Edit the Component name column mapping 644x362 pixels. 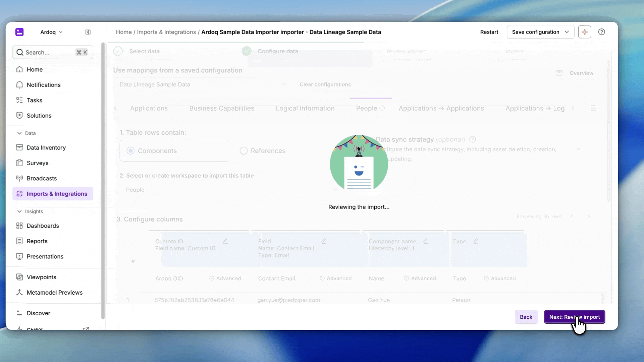426,241
